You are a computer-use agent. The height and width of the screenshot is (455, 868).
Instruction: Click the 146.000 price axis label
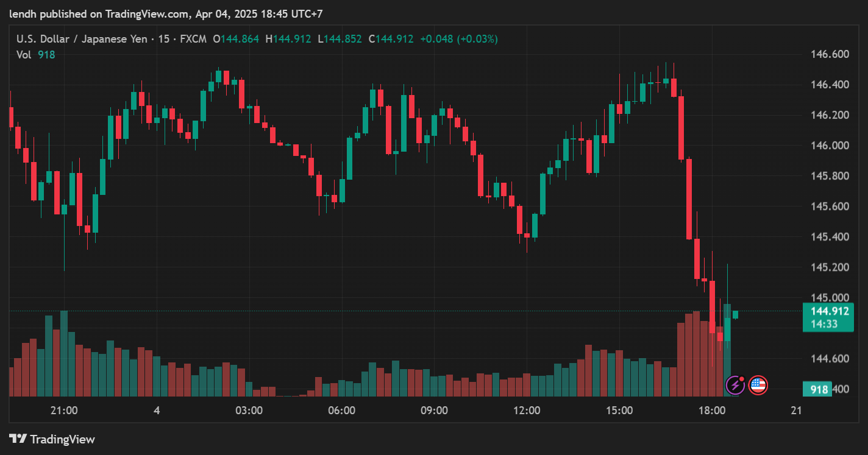830,146
